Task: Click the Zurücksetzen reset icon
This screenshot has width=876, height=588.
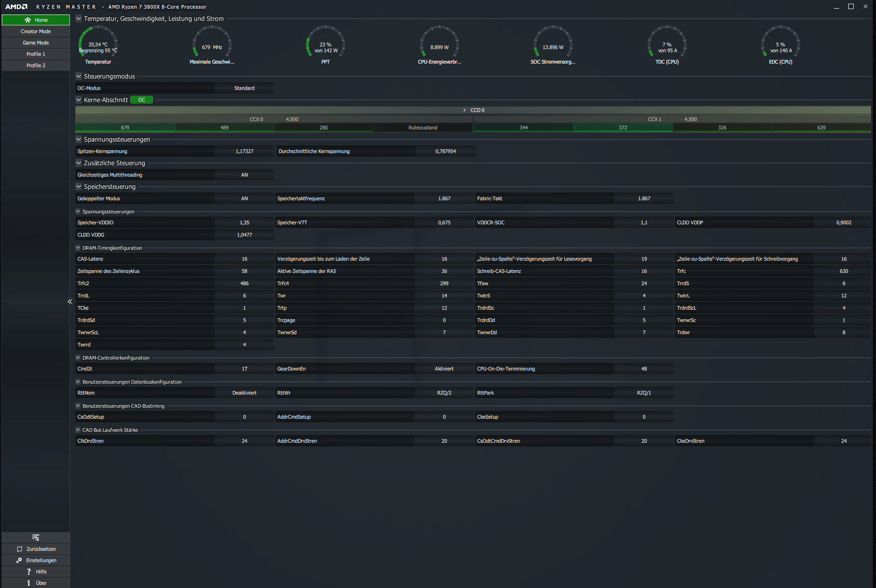Action: [x=20, y=549]
